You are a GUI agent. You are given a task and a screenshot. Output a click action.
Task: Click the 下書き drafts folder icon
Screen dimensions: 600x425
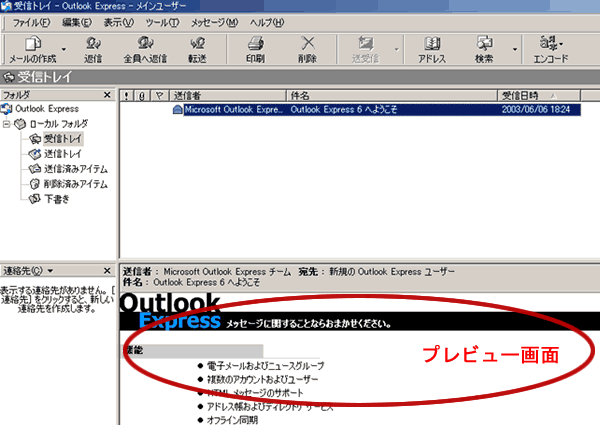click(35, 199)
